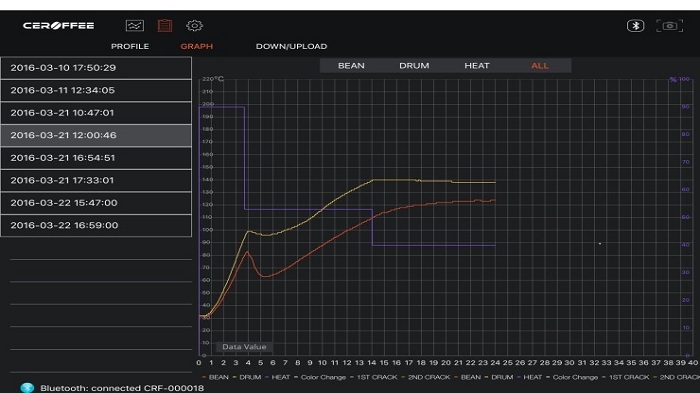Click minute 14 marker on time axis
This screenshot has width=700, height=393.
tap(371, 363)
